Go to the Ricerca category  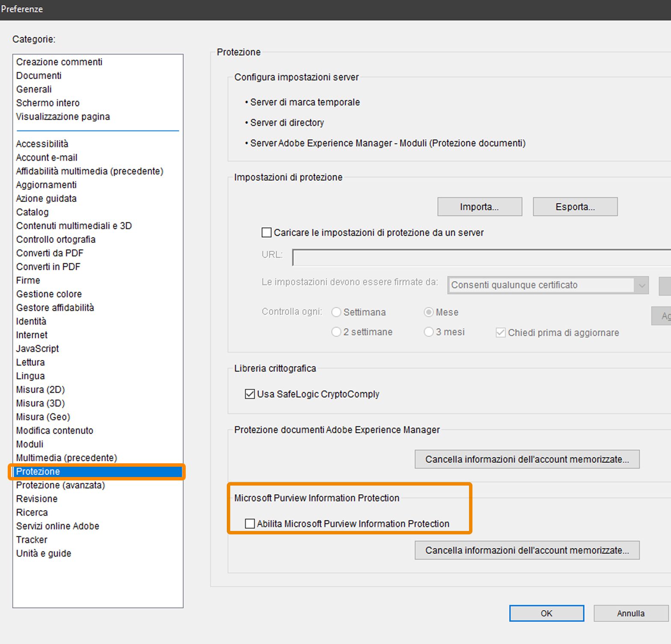coord(32,513)
